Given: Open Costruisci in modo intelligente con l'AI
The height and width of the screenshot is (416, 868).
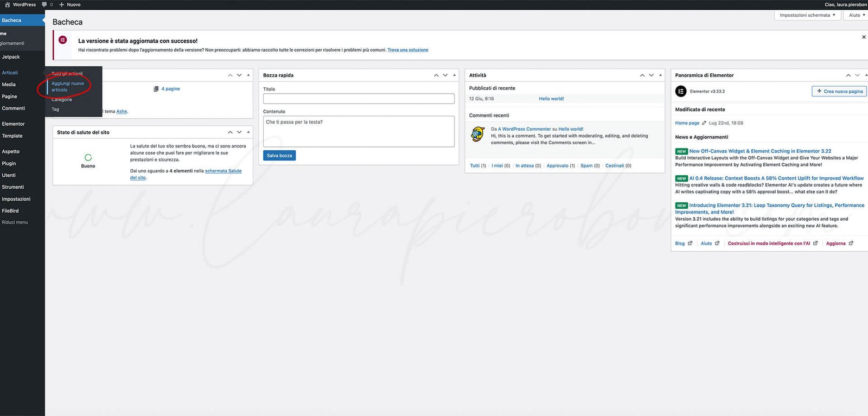Looking at the screenshot, I should (x=773, y=244).
